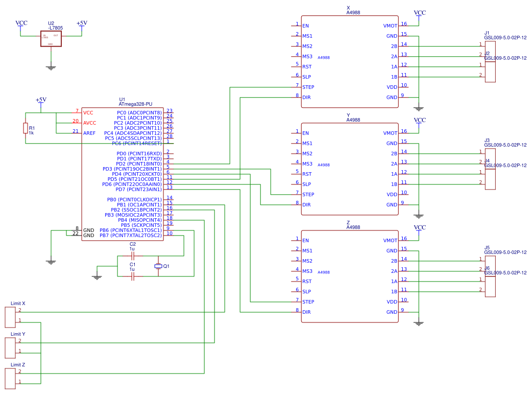
Task: Click the J5 connector reference label
Action: pos(487,247)
